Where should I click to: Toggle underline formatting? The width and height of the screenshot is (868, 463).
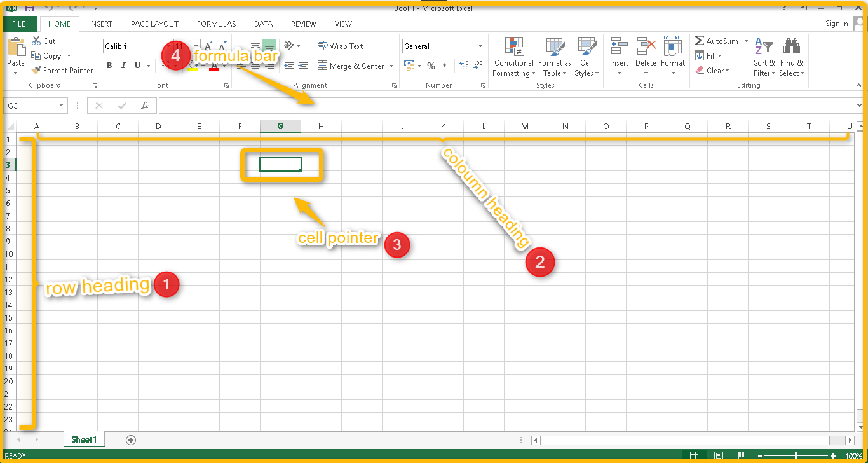137,66
